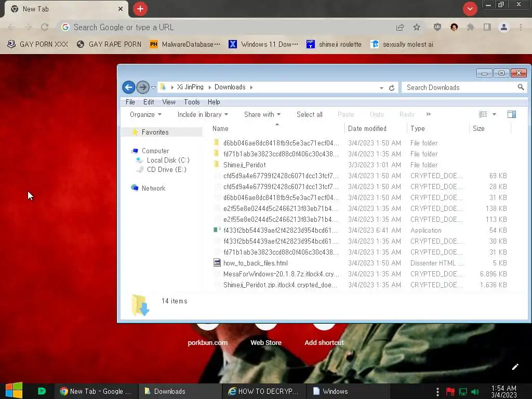Select Local Disk (C:) in navigation pane
This screenshot has width=532, height=399.
pos(168,160)
